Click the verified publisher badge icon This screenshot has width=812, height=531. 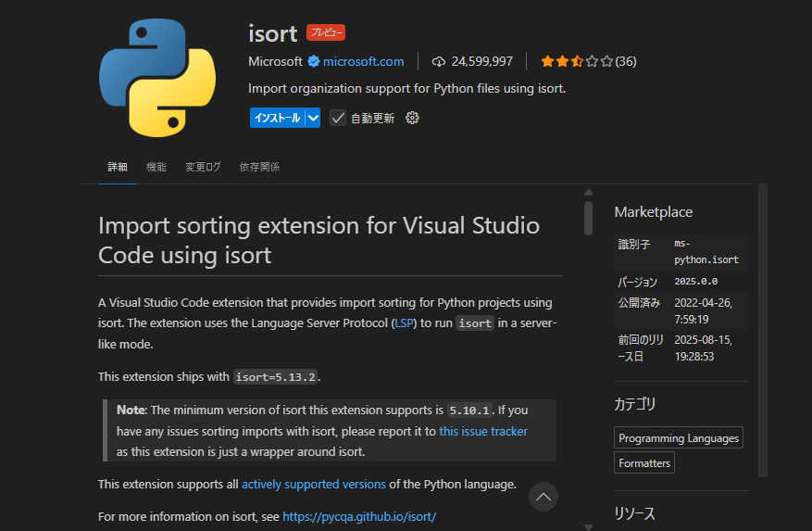314,62
